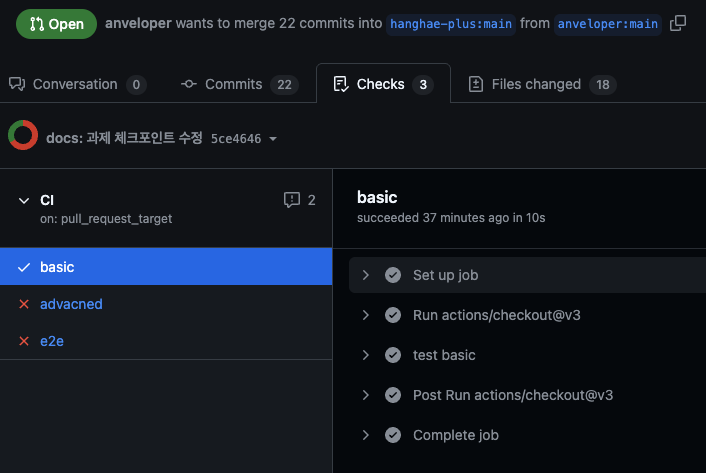Select the basic job in sidebar
The image size is (706, 473).
point(166,266)
